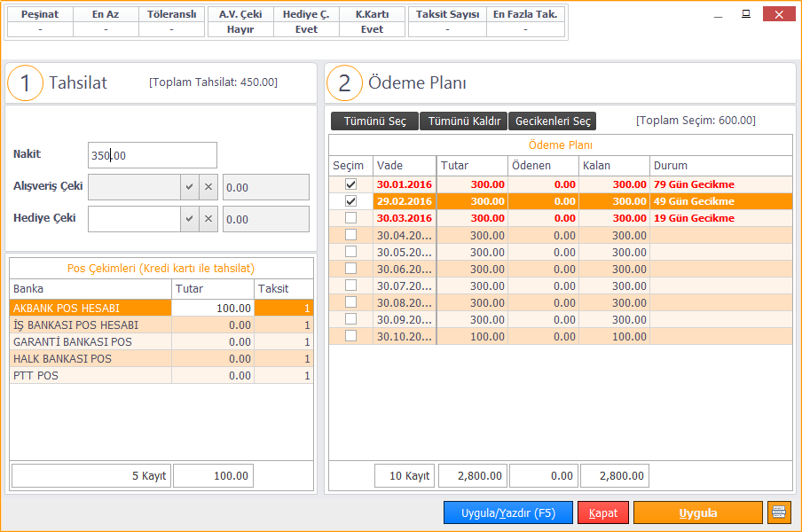The height and width of the screenshot is (532, 802).
Task: Clear Hediye Çeki using the X icon
Action: (208, 219)
